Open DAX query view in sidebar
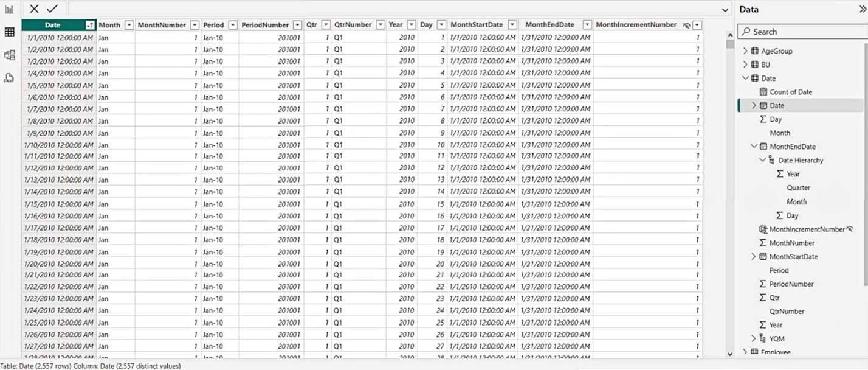This screenshot has height=370, width=868. coord(9,77)
